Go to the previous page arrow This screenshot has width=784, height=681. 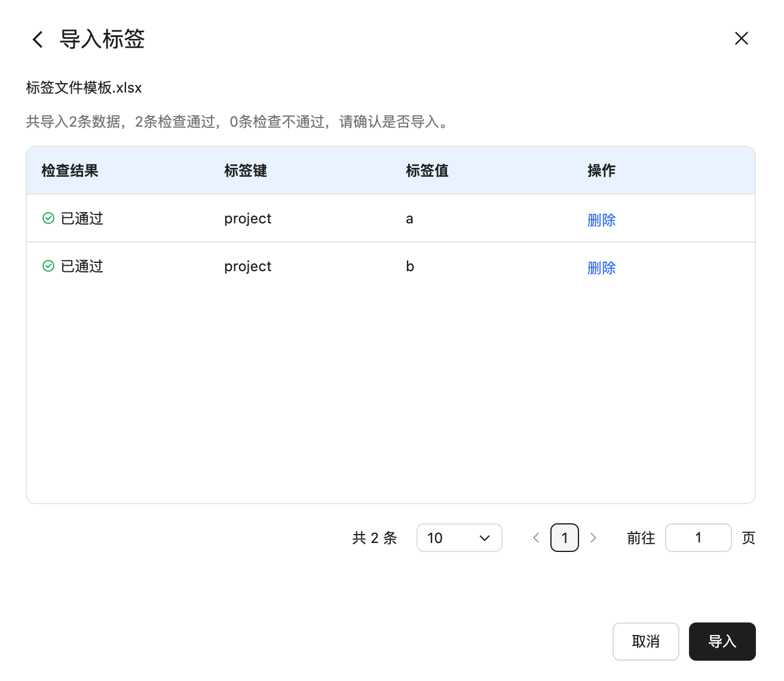(x=536, y=538)
